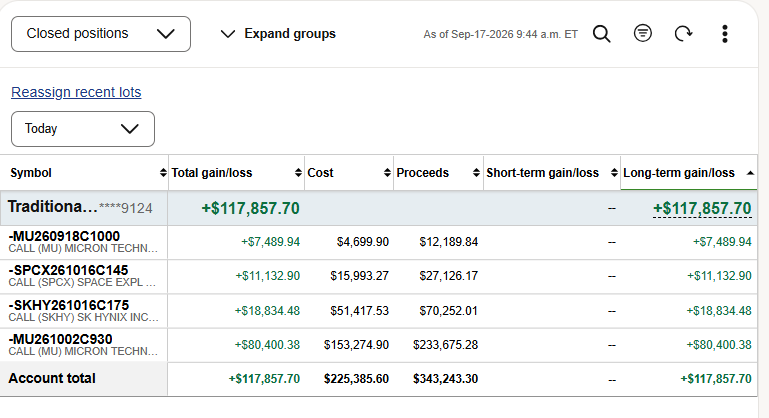Click account total proceeds $343,243.30
The image size is (769, 418).
(445, 379)
